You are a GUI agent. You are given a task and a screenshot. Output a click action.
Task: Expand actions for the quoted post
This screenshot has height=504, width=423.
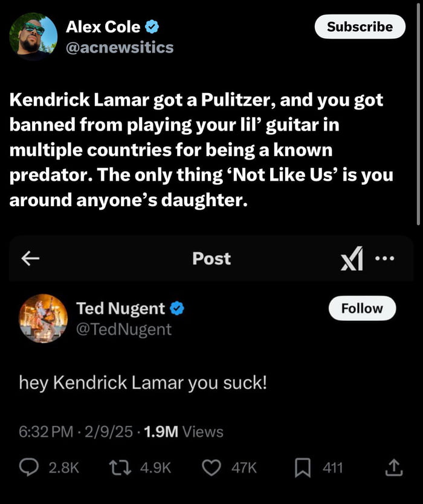point(384,259)
